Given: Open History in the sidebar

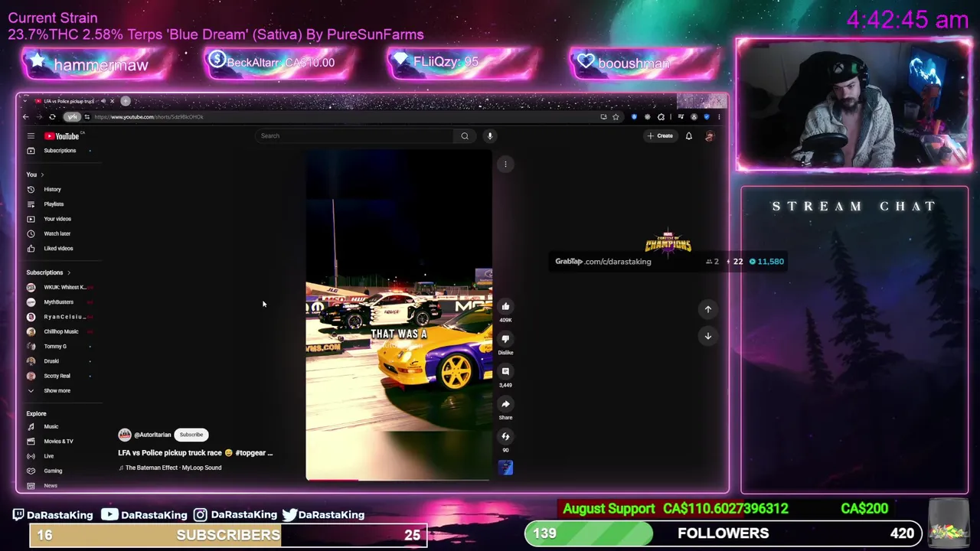Looking at the screenshot, I should point(52,189).
